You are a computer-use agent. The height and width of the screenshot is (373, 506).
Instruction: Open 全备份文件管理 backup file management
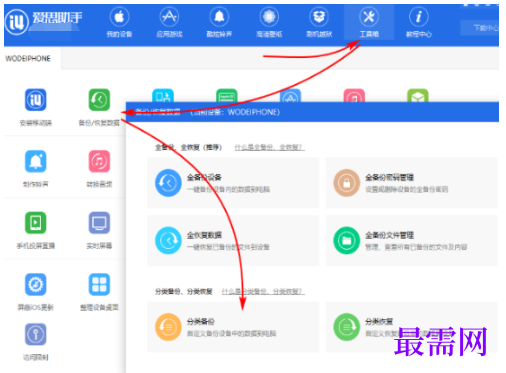tap(411, 240)
